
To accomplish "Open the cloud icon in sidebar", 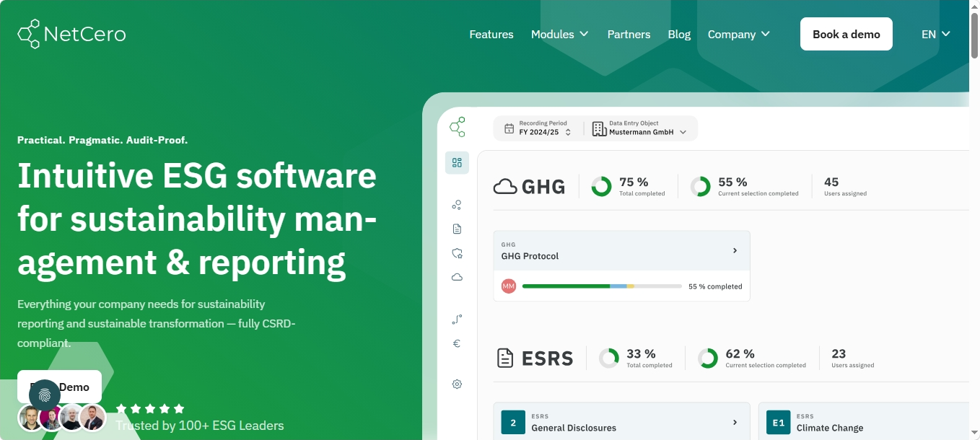I will tap(457, 277).
